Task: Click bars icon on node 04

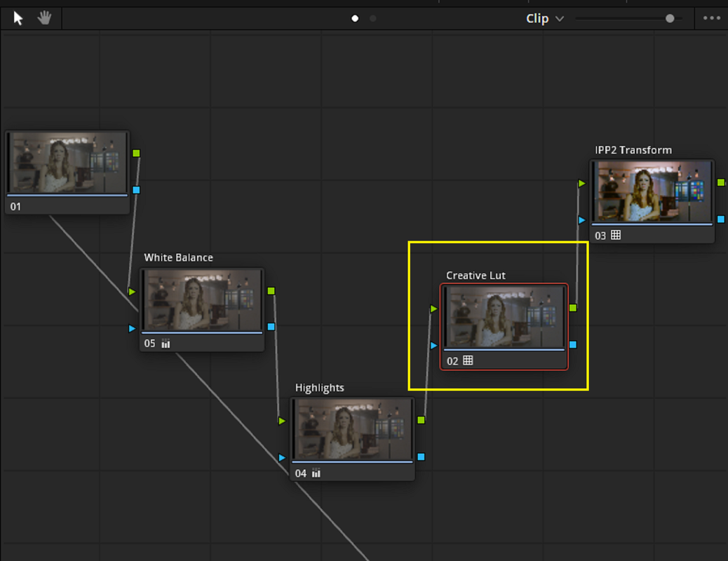Action: 316,473
